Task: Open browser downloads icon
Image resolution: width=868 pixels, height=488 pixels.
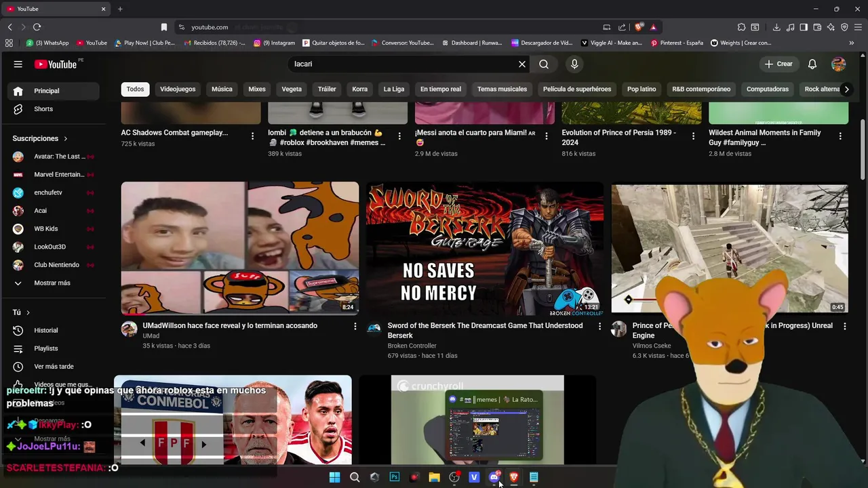Action: 776,27
